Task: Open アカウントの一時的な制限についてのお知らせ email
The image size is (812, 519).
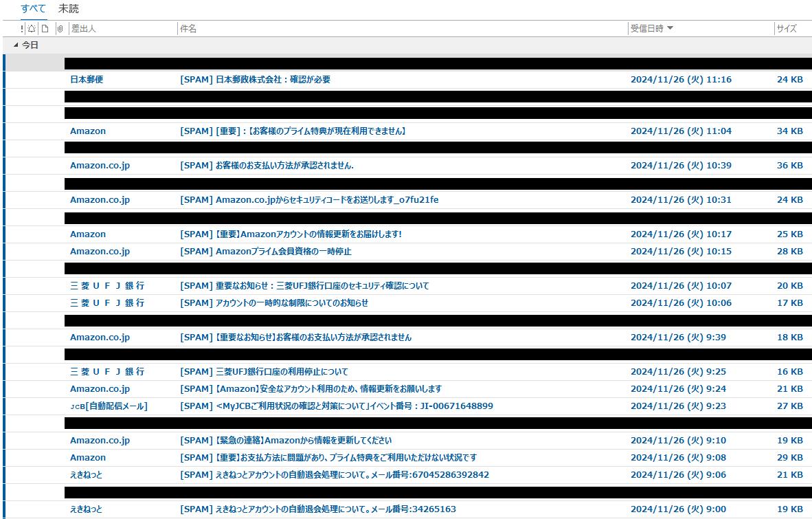Action: point(274,302)
